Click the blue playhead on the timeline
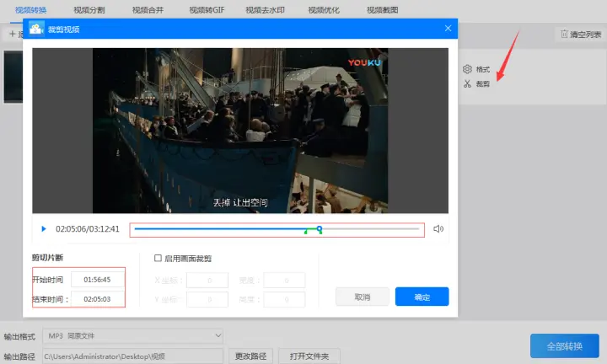 coord(320,228)
